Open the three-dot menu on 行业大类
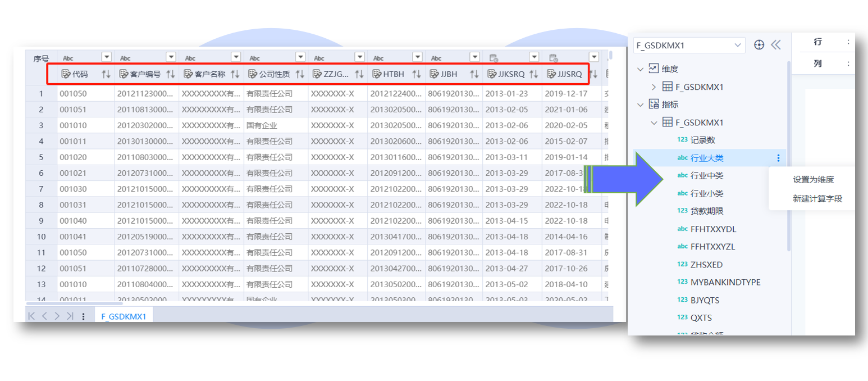The height and width of the screenshot is (381, 868). pyautogui.click(x=778, y=158)
